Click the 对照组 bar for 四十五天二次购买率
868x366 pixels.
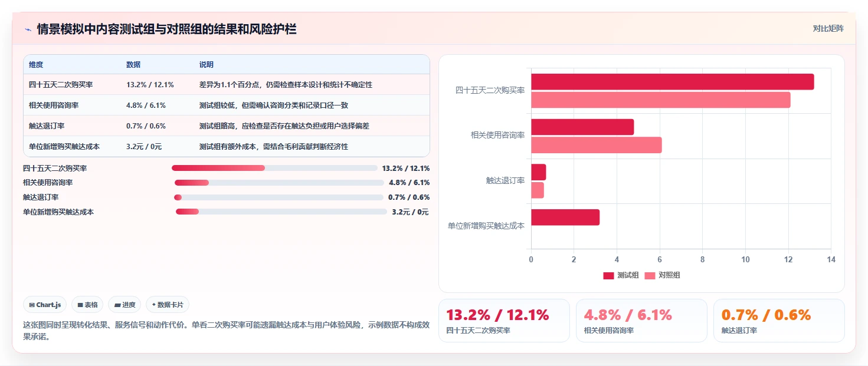661,100
